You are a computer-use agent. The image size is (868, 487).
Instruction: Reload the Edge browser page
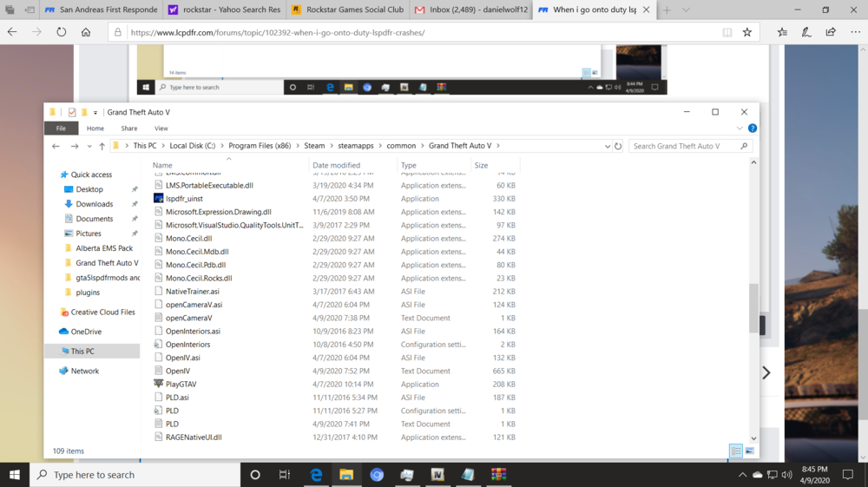coord(61,32)
